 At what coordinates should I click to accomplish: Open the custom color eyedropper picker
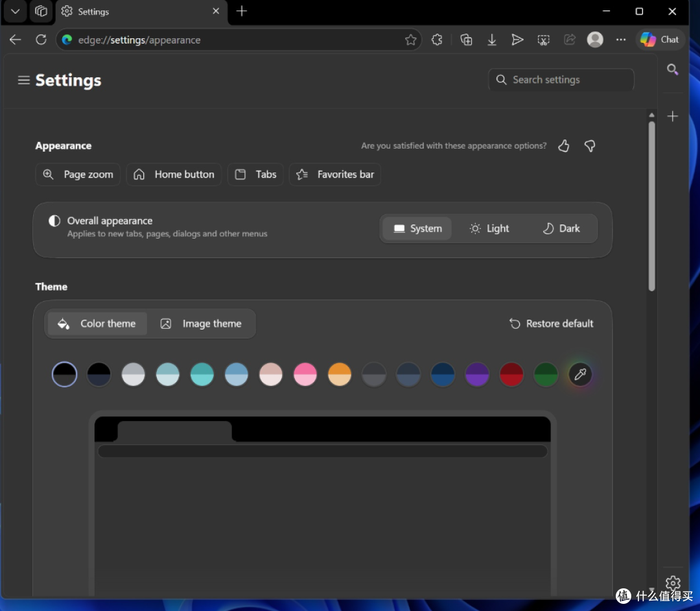[580, 374]
